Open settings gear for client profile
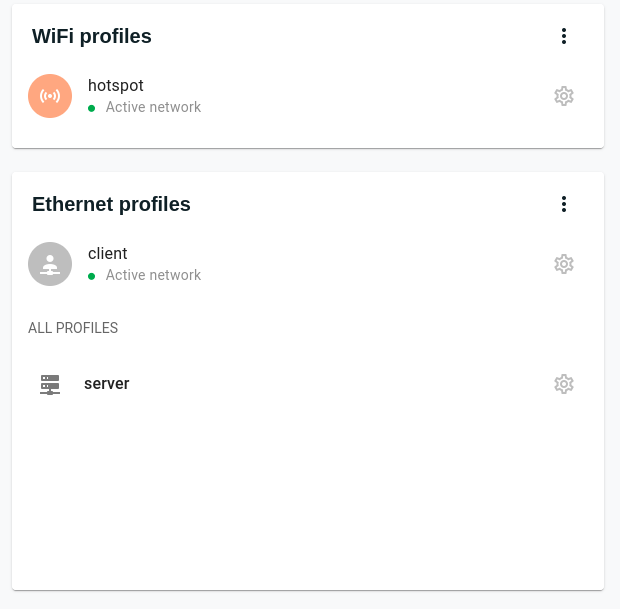The height and width of the screenshot is (609, 620). click(x=564, y=264)
